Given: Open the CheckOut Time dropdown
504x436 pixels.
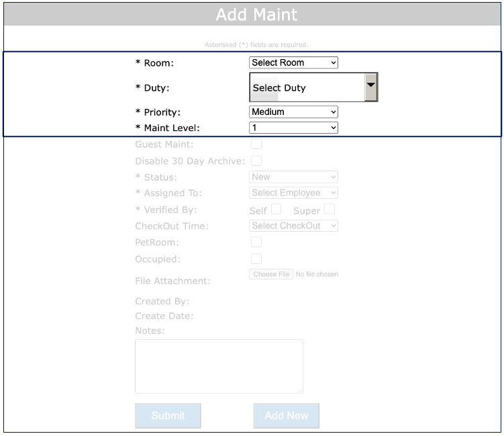Looking at the screenshot, I should coord(293,226).
